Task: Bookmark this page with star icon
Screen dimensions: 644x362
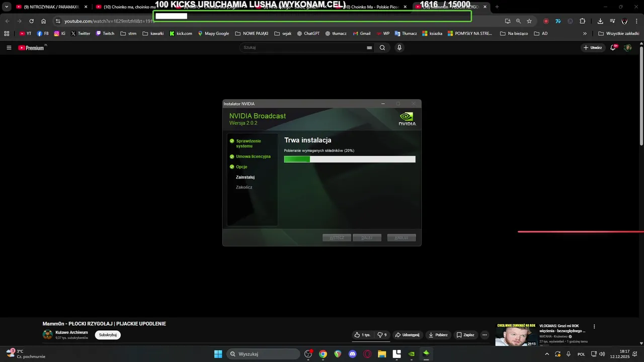Action: [529, 21]
